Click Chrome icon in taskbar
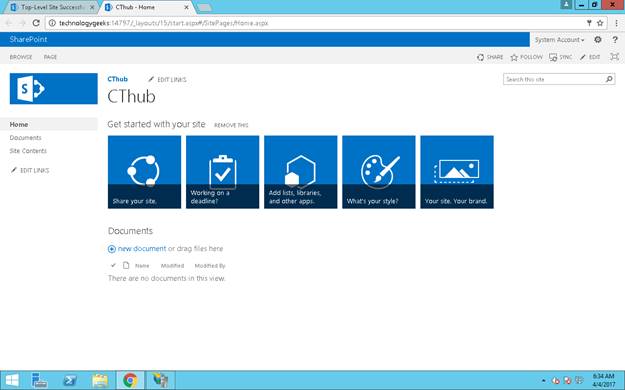This screenshot has width=625, height=390. tap(130, 380)
